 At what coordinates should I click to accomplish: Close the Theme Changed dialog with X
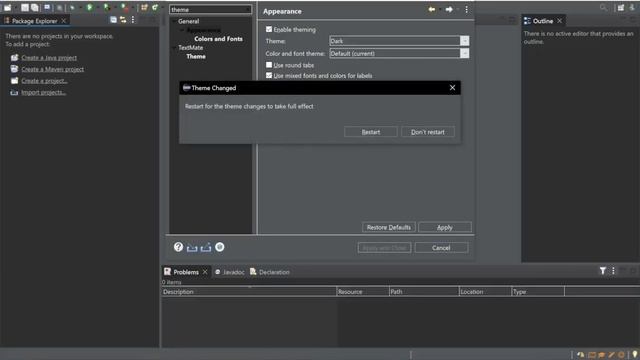pos(452,88)
